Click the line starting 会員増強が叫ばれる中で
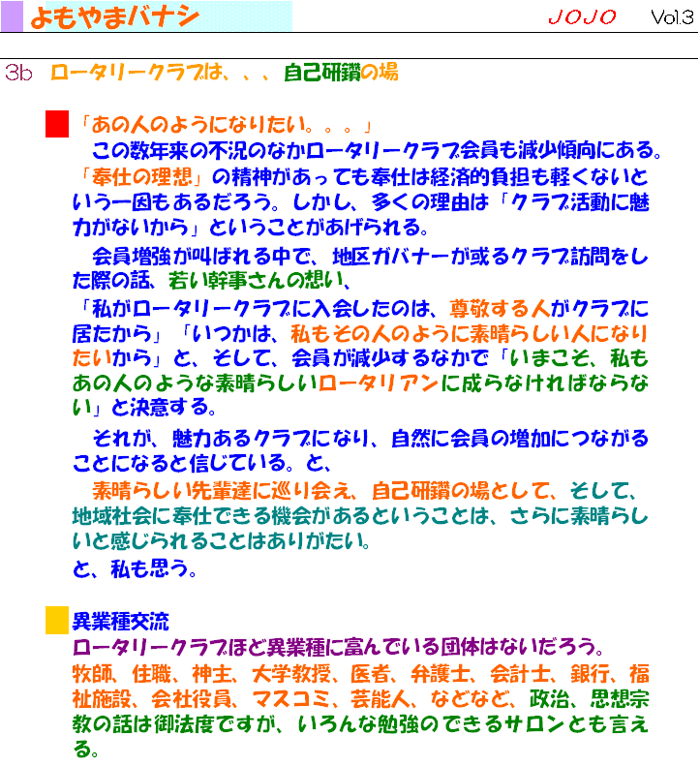Screen dimensions: 700x766 tap(370, 256)
